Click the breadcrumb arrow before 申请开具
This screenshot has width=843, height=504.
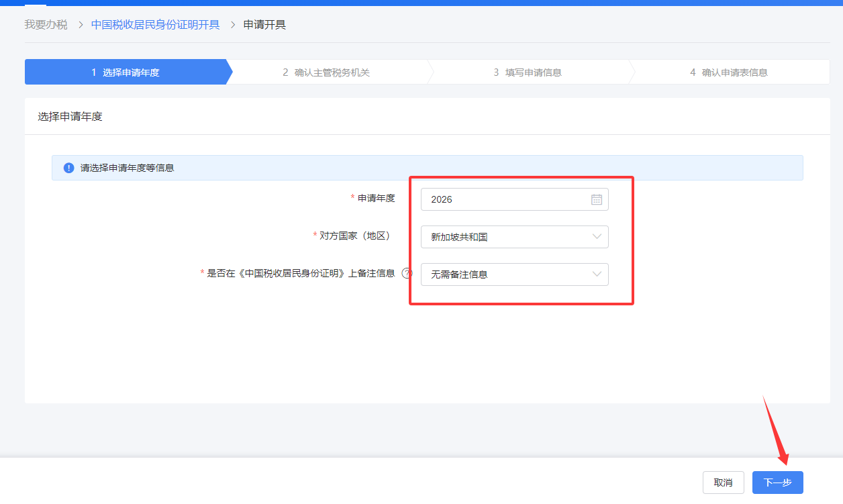coord(232,25)
